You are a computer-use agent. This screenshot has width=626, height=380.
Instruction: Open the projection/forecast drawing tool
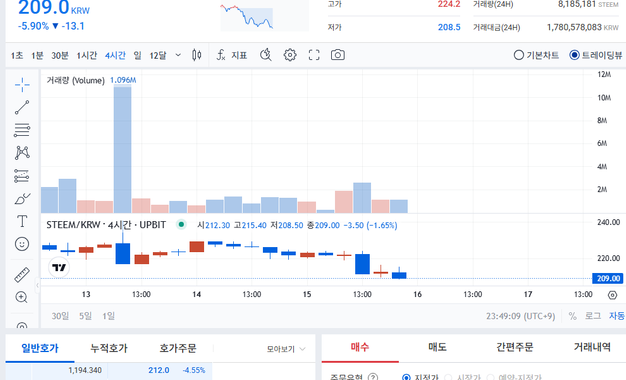[x=22, y=176]
